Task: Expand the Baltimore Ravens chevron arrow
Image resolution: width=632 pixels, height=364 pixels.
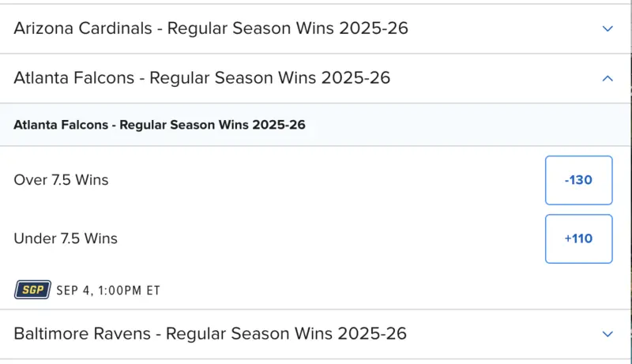Action: point(607,334)
